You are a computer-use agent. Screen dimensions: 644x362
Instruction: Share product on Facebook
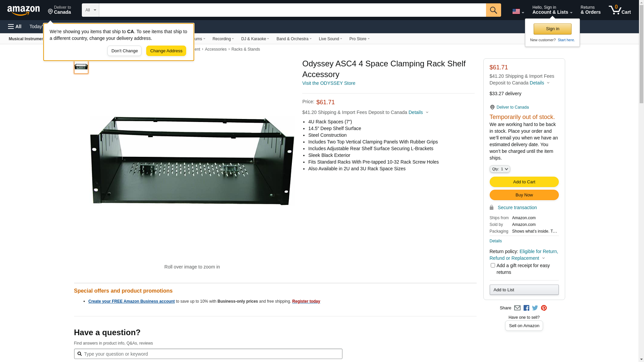[526, 308]
